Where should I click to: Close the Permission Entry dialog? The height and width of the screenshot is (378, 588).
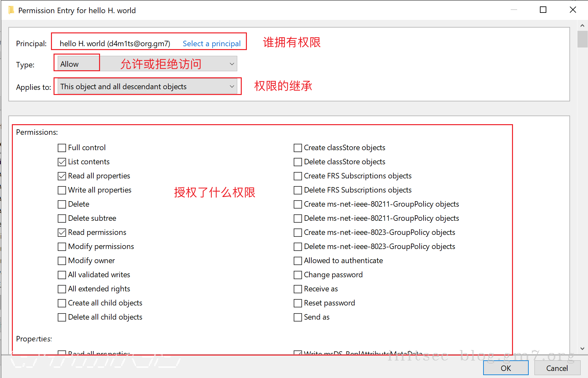point(573,10)
